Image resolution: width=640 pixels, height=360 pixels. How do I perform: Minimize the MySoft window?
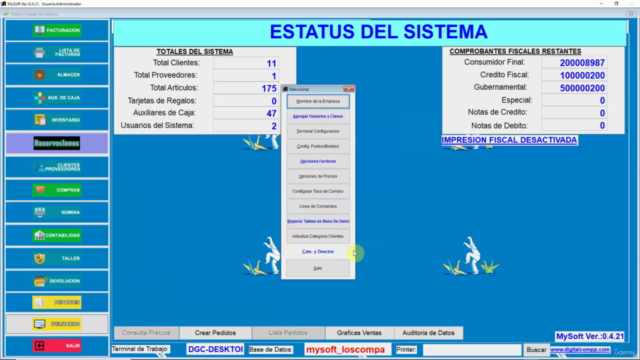pos(601,3)
